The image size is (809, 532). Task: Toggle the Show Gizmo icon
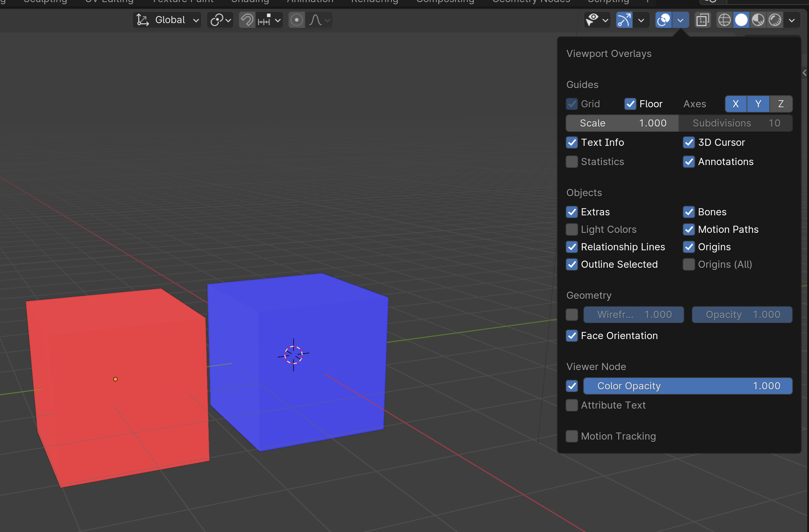pyautogui.click(x=624, y=20)
